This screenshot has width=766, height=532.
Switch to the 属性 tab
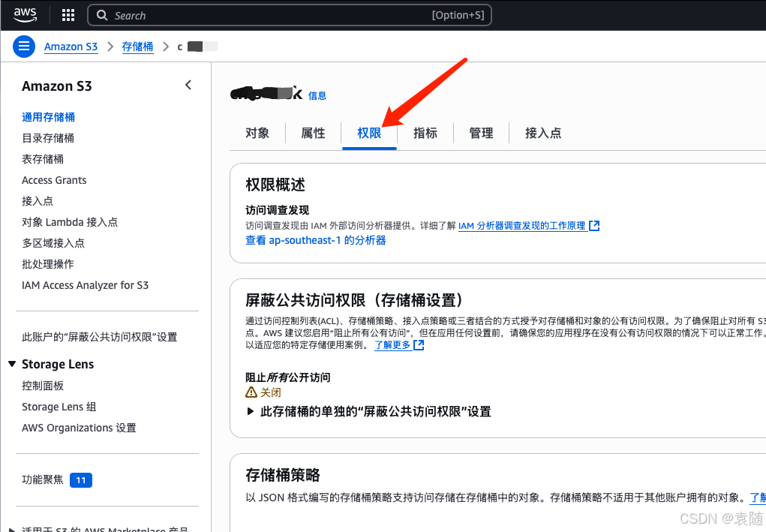[313, 133]
